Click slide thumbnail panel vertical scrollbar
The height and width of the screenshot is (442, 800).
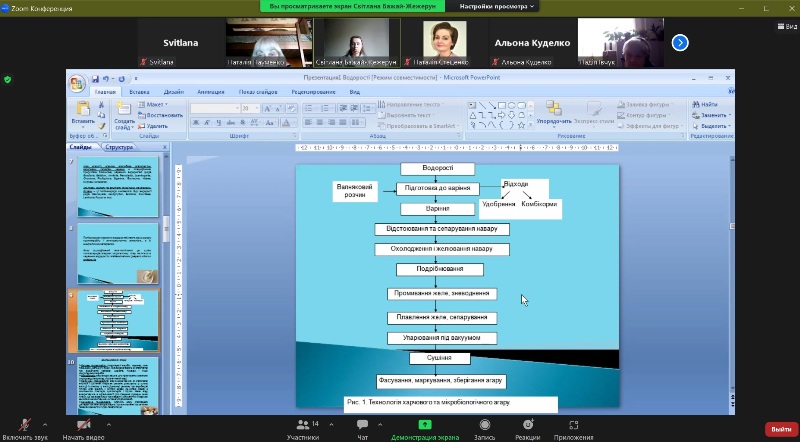[166, 230]
